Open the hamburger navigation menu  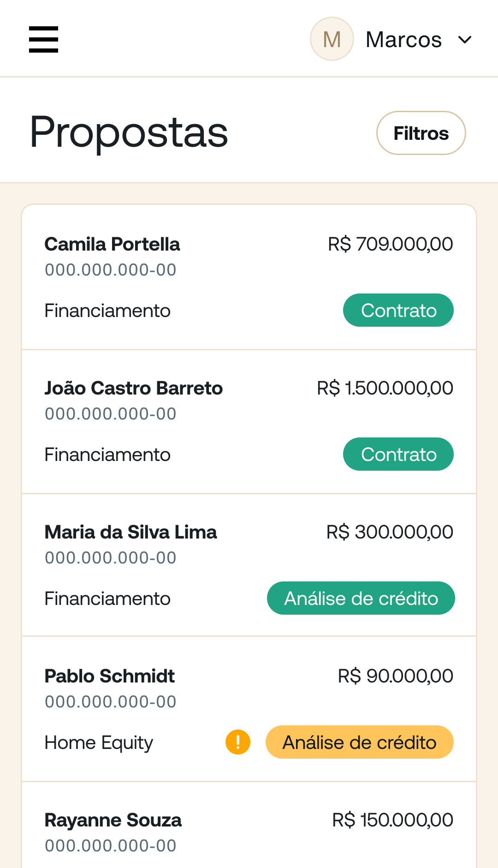43,39
